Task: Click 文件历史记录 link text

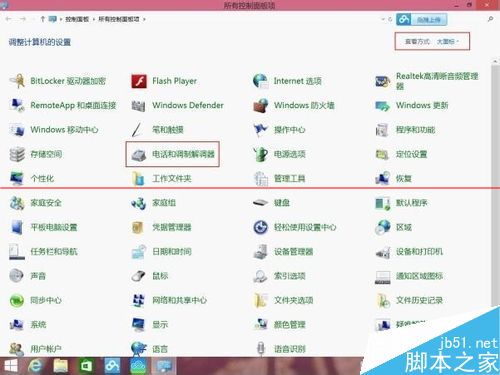Action: [419, 300]
